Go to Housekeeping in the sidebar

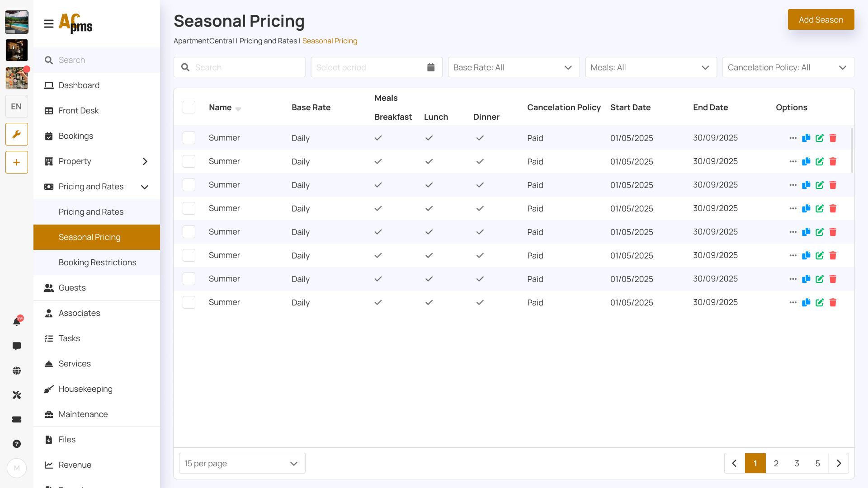click(85, 389)
